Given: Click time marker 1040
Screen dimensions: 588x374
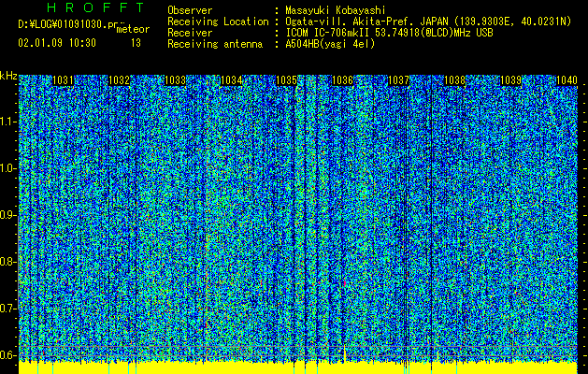Looking at the screenshot, I should tap(566, 79).
